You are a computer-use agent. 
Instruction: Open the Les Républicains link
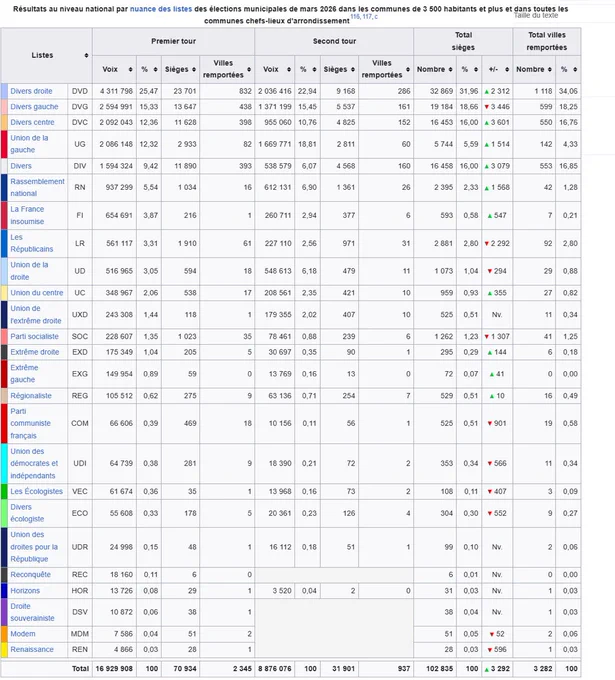coord(32,243)
